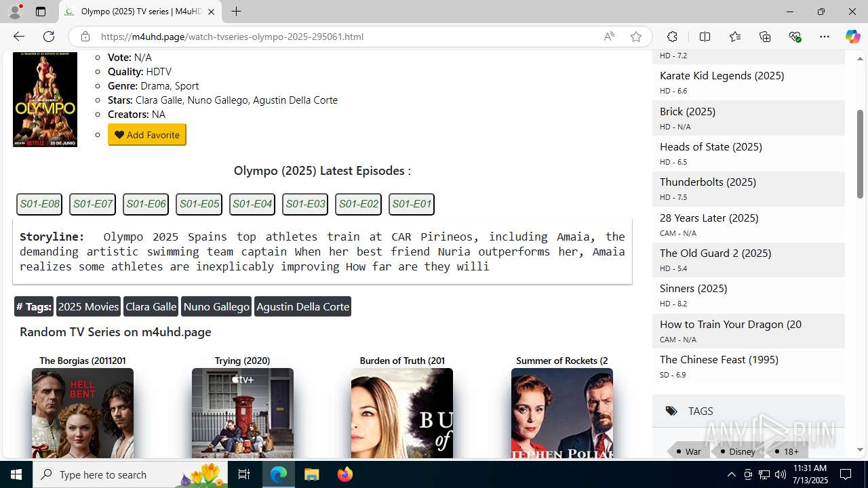
Task: Open How to Train Your Dragon link
Action: (731, 324)
